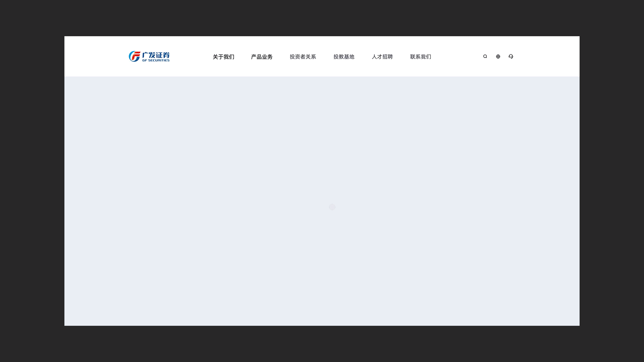Select 人才招聘 from the navigation bar
644x362 pixels.
(x=382, y=57)
